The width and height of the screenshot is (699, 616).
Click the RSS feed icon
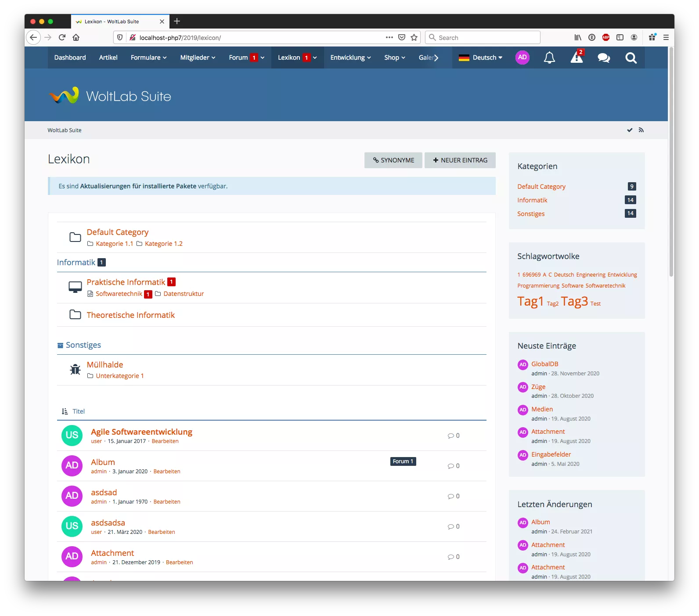point(641,130)
